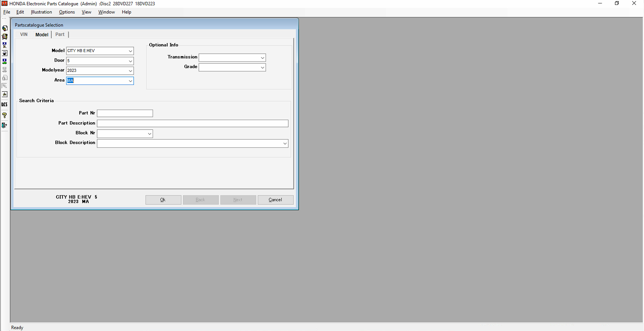Open the Door dropdown

(x=130, y=61)
